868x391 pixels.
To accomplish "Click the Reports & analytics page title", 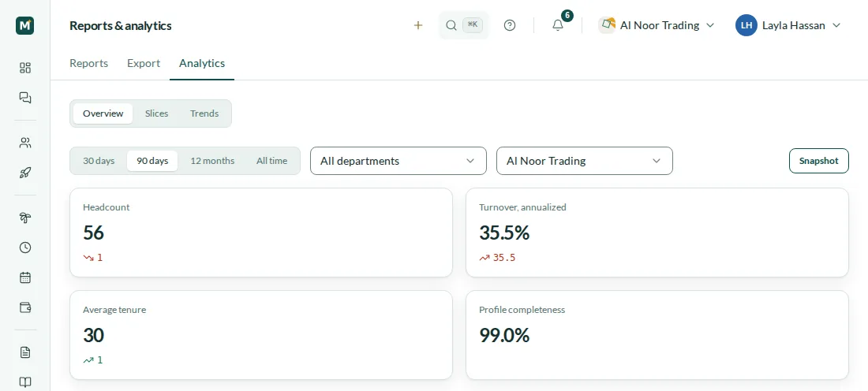I will (x=121, y=25).
